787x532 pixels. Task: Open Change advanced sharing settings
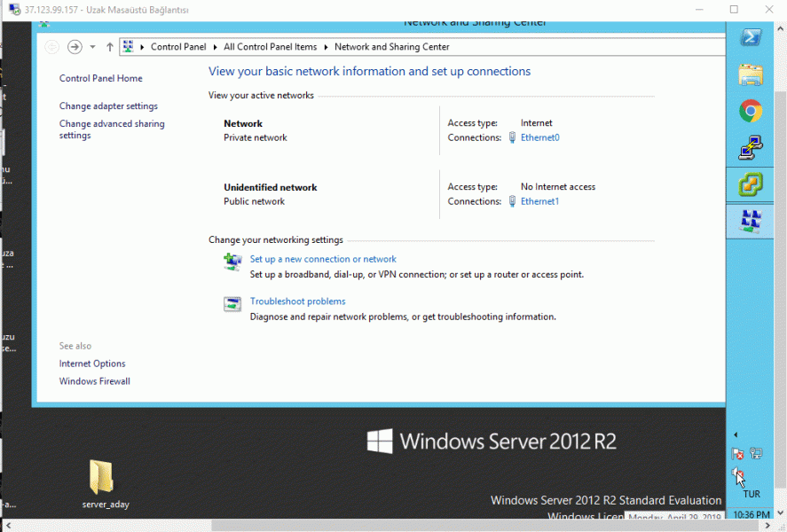112,129
